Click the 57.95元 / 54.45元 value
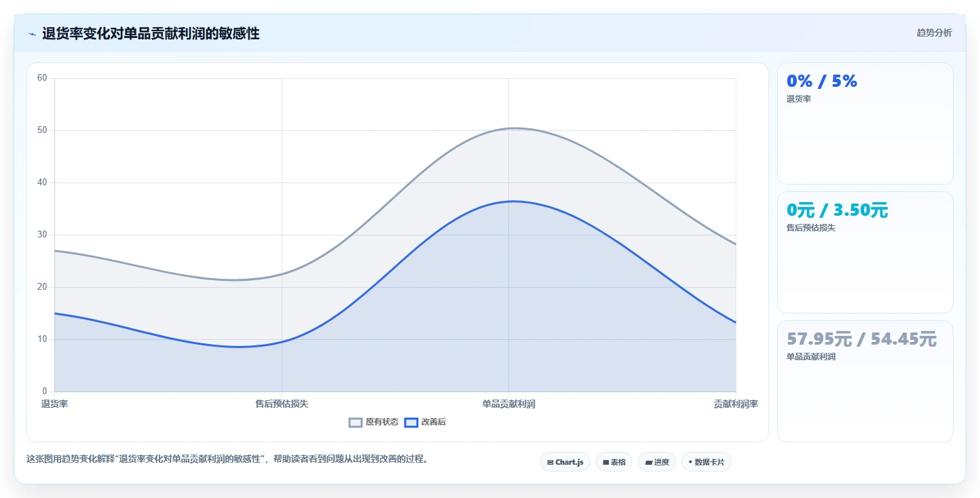This screenshot has height=498, width=980. point(861,339)
